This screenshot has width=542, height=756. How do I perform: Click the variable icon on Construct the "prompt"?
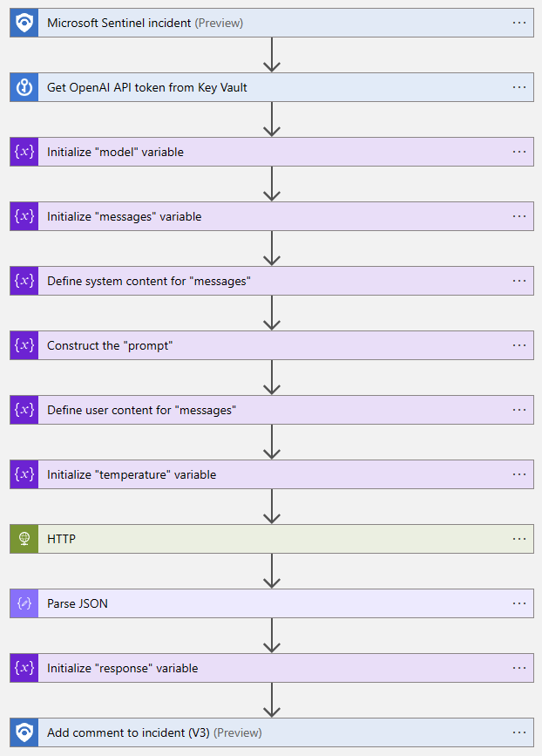(x=23, y=345)
